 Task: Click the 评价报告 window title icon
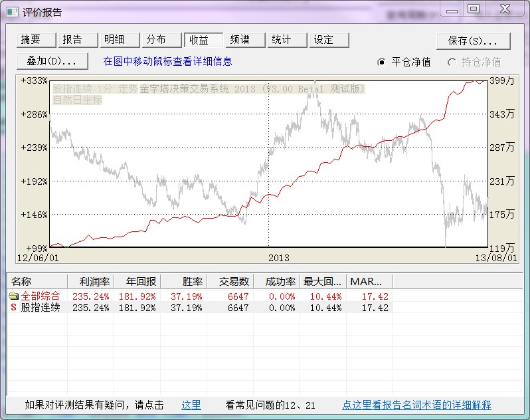pos(11,12)
